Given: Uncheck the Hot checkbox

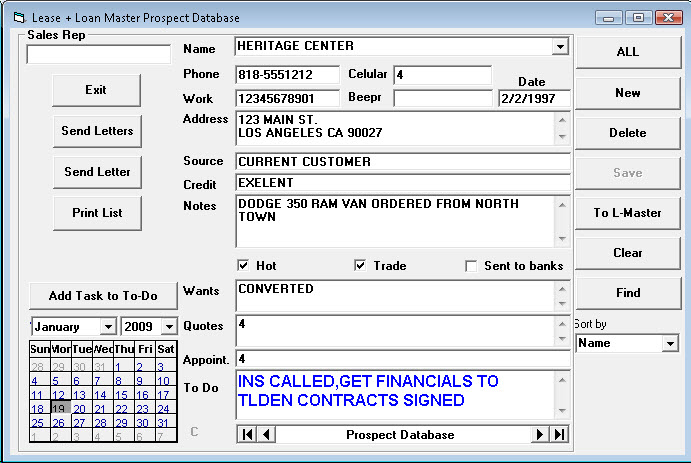Looking at the screenshot, I should coord(243,266).
